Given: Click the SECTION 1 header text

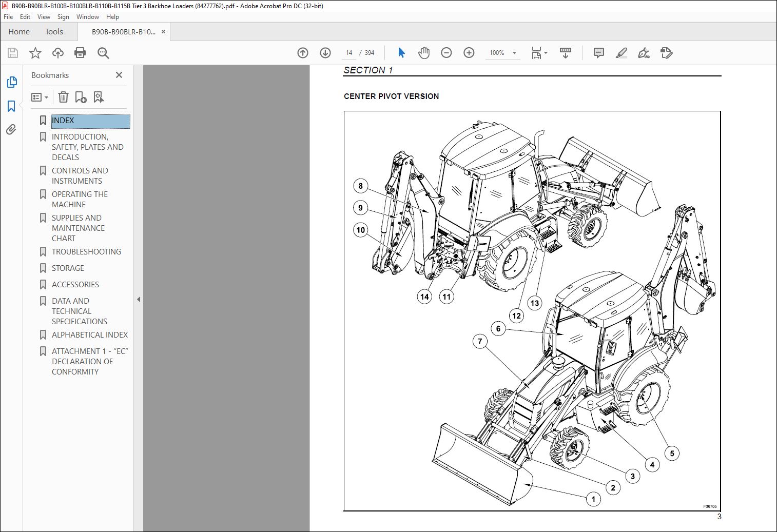Looking at the screenshot, I should pos(368,70).
